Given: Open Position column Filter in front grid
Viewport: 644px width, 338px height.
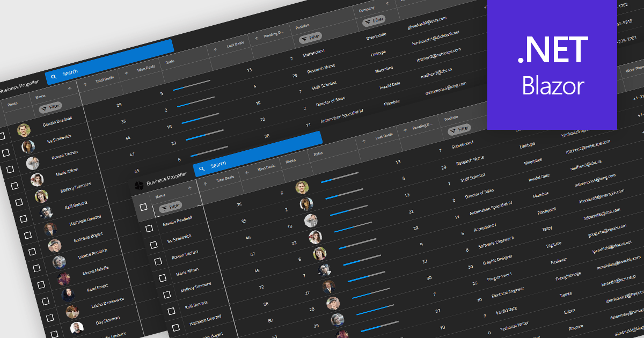Looking at the screenshot, I should pyautogui.click(x=459, y=129).
